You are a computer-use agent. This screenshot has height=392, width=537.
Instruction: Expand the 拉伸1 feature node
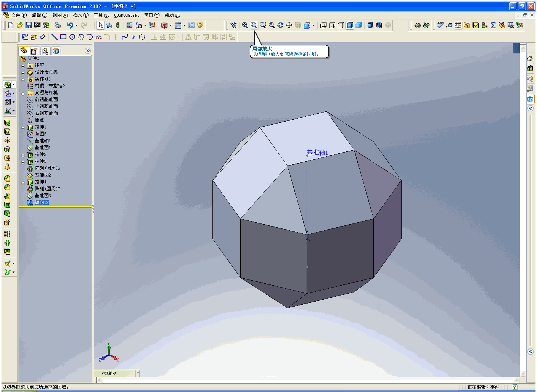pyautogui.click(x=23, y=128)
